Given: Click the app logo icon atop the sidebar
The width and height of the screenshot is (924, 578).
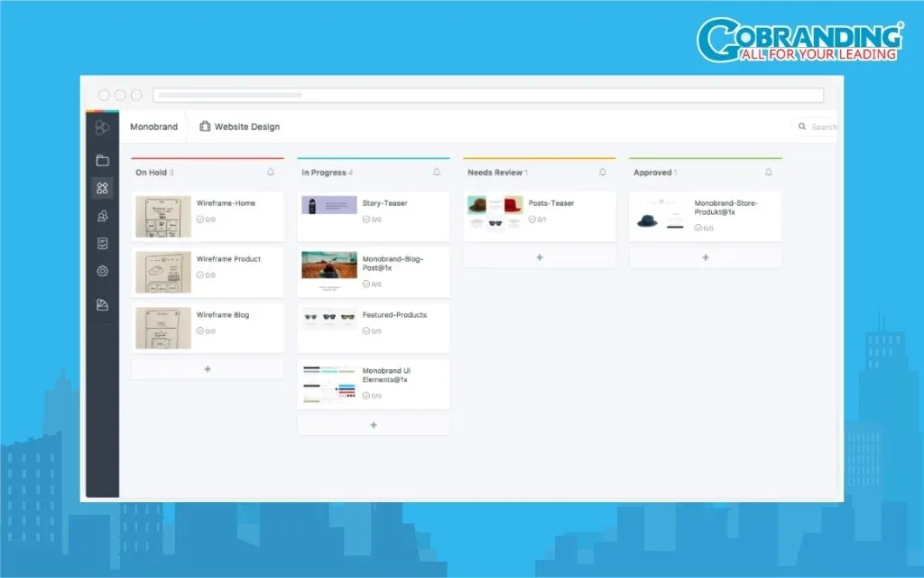Looking at the screenshot, I should tap(102, 127).
